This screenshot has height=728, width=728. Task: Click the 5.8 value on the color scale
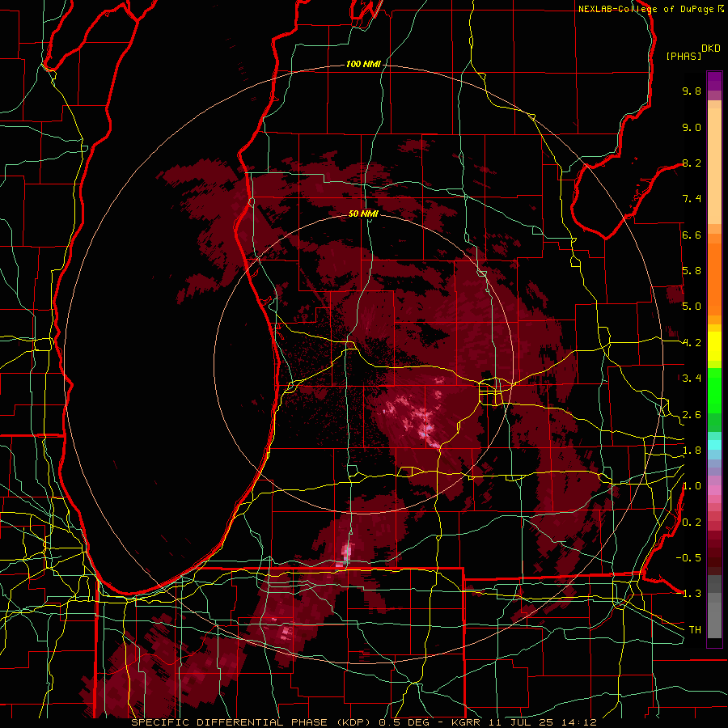point(692,271)
